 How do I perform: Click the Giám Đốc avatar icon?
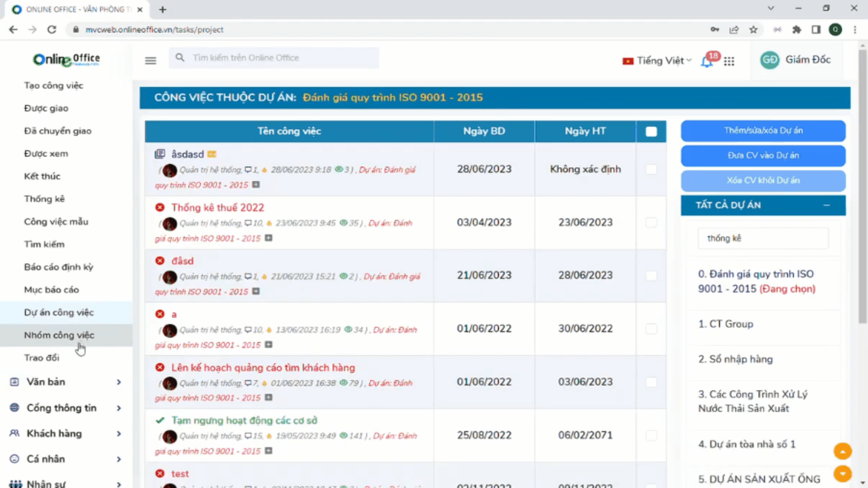[769, 60]
